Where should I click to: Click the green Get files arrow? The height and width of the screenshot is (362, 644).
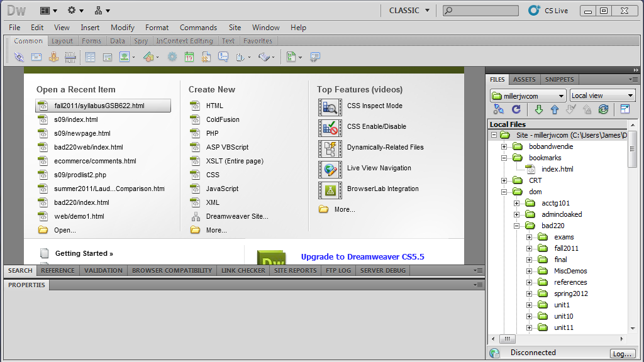(x=538, y=109)
